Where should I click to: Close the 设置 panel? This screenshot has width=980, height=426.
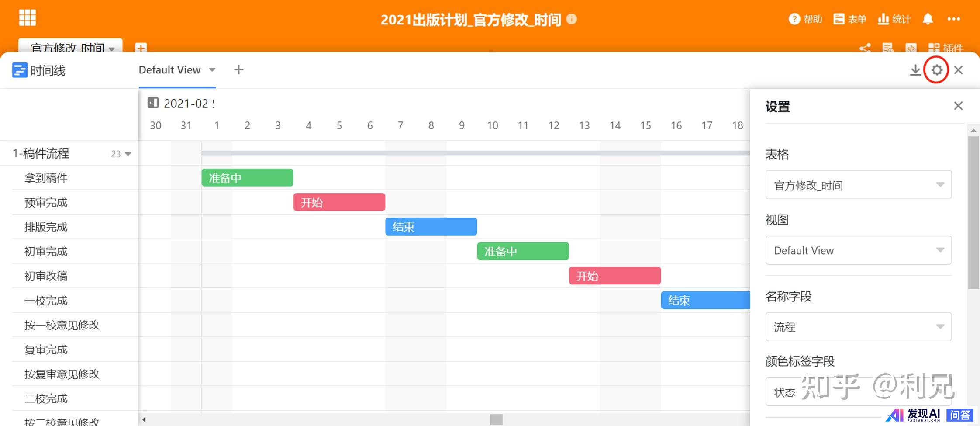click(x=958, y=106)
